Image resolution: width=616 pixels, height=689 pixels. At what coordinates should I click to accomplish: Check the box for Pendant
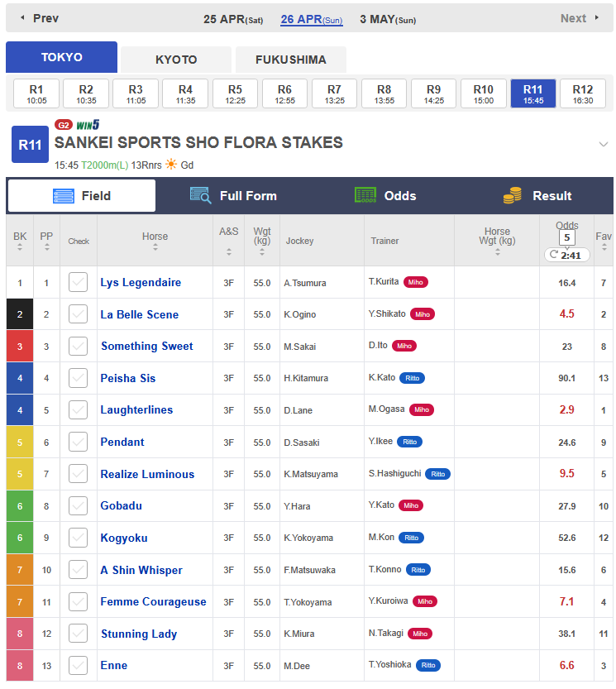click(x=78, y=442)
